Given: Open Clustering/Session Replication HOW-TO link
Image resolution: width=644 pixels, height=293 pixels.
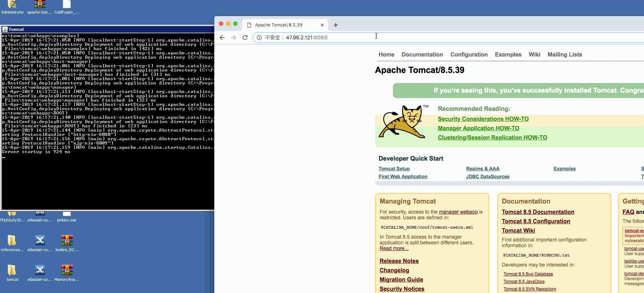Looking at the screenshot, I should (493, 137).
